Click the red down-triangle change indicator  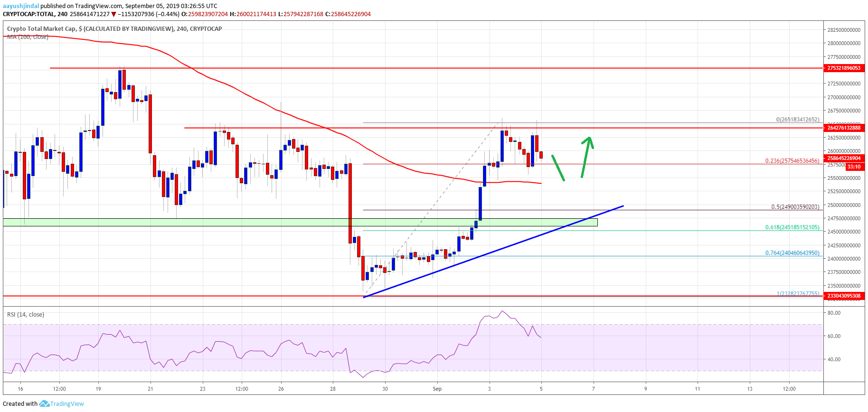[114, 14]
